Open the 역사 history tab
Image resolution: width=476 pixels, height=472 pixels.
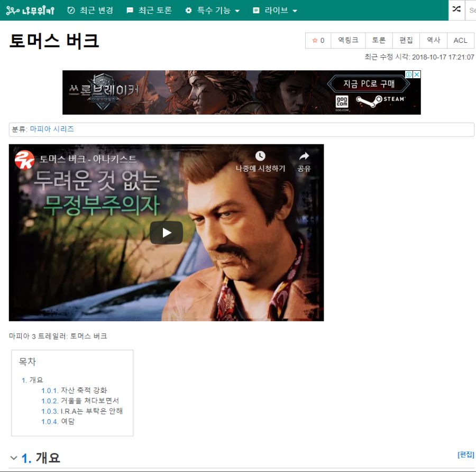(434, 40)
